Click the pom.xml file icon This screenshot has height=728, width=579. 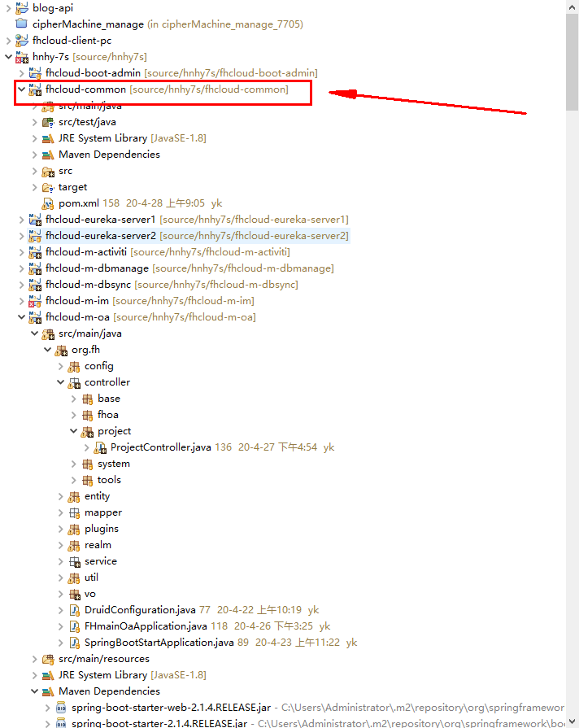(48, 203)
